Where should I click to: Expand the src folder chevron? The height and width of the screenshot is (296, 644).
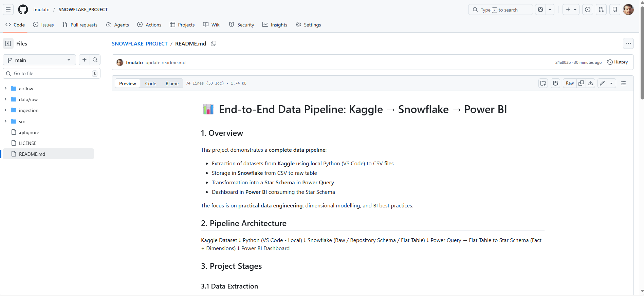tap(5, 121)
